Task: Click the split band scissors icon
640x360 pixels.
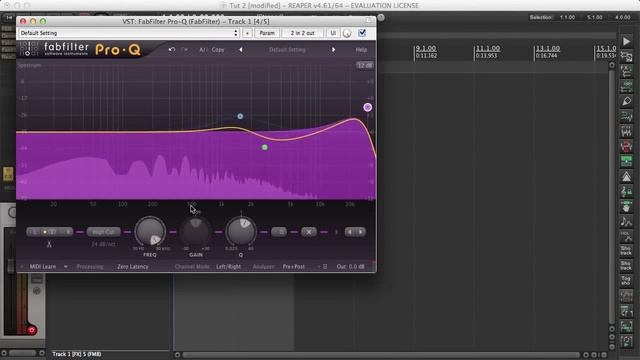Action: tap(49, 244)
